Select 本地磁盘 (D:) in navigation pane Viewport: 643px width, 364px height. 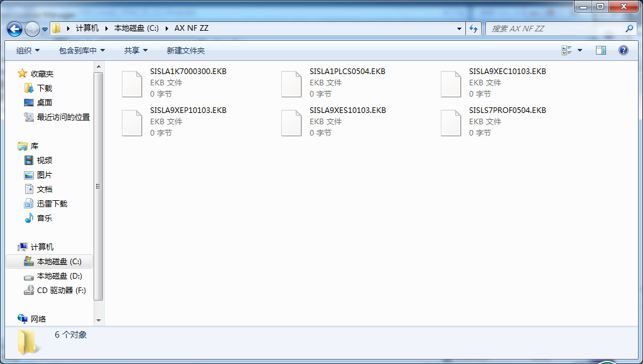pyautogui.click(x=59, y=276)
